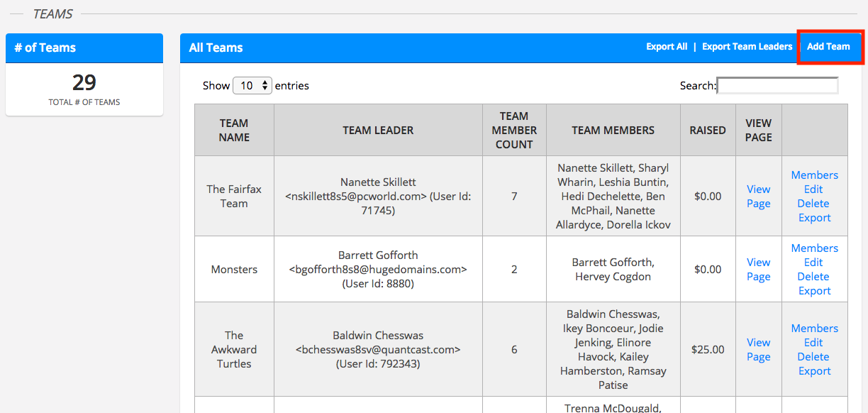Click Monsters team members list cell
Image resolution: width=868 pixels, height=413 pixels.
613,270
